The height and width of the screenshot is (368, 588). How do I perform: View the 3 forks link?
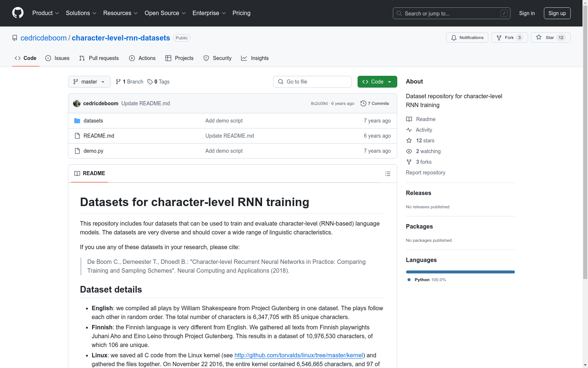(419, 162)
